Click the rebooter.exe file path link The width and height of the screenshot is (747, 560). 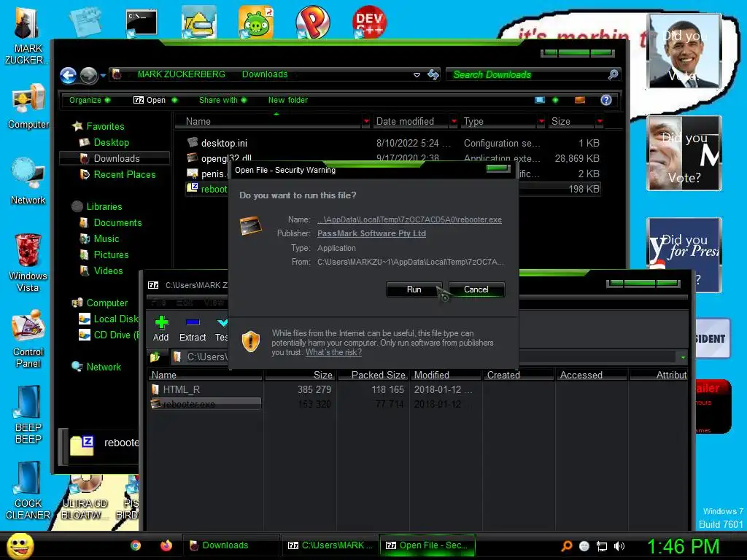coord(409,219)
